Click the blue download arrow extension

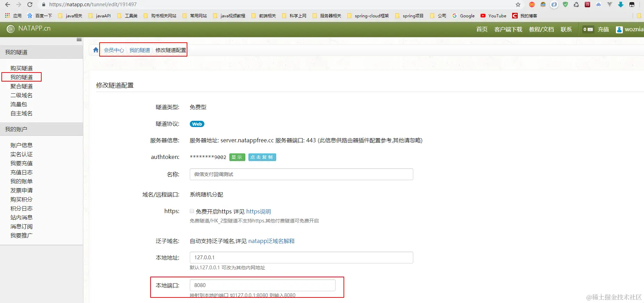(621, 5)
